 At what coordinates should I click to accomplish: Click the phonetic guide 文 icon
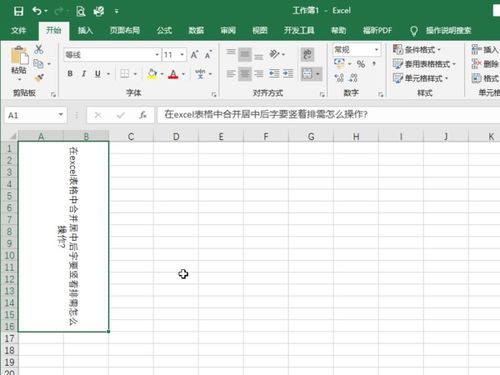[200, 74]
